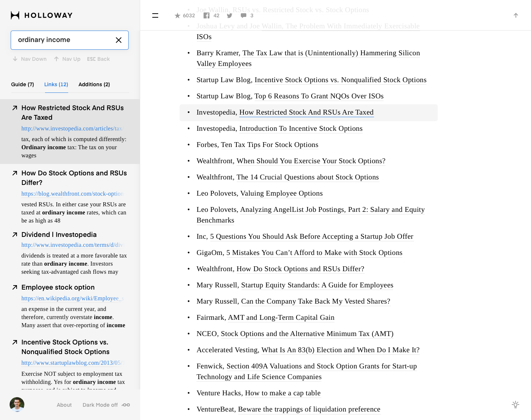Click the startuplawblog.com URL in sidebar
Viewport: 531px width, 420px height.
[x=72, y=363]
